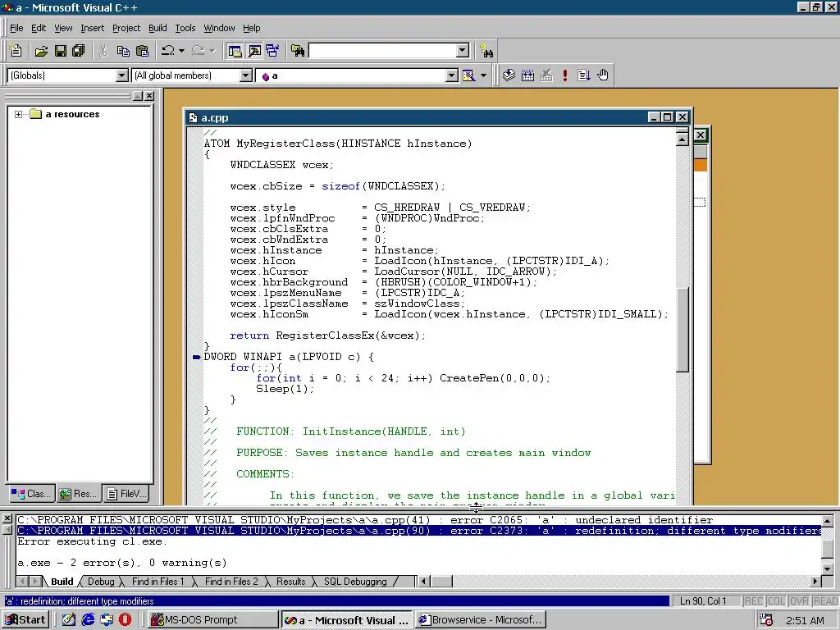Open the Find combo box dropdown
Viewport: 840px width, 630px height.
(463, 51)
